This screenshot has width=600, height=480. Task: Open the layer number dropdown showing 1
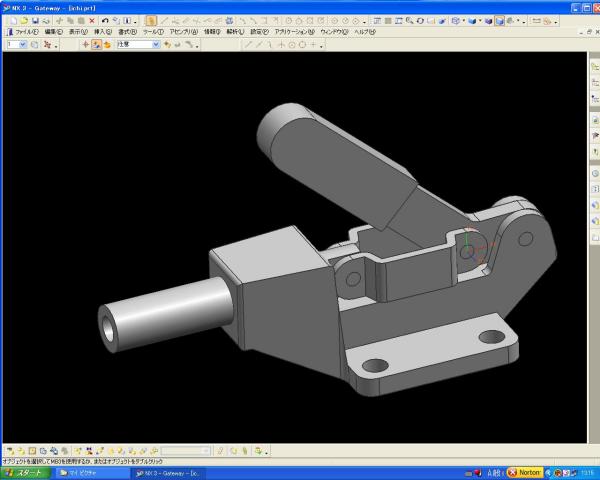point(22,45)
